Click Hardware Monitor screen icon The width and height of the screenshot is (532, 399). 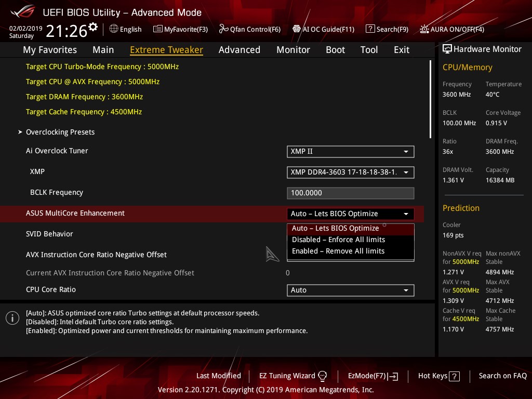coord(447,49)
